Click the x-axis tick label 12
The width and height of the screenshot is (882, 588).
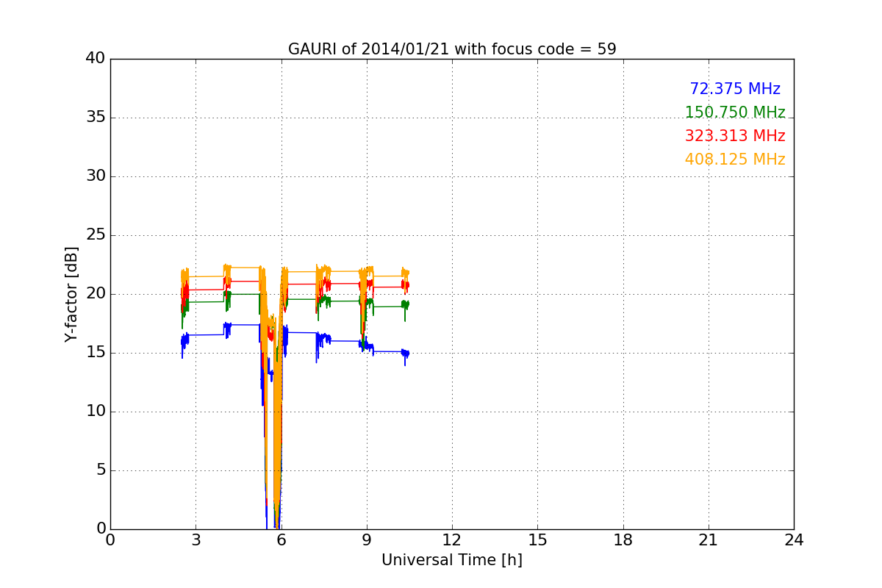tap(452, 540)
